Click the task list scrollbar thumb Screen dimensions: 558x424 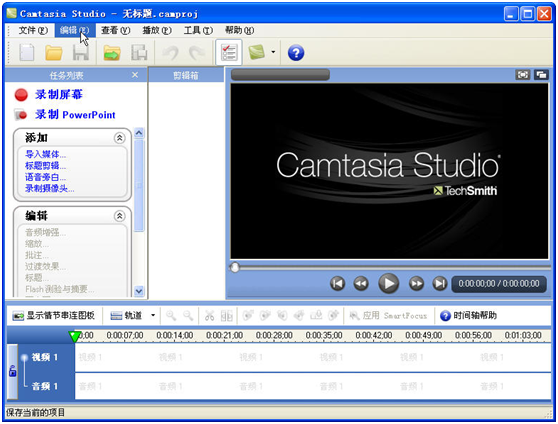coord(139,185)
